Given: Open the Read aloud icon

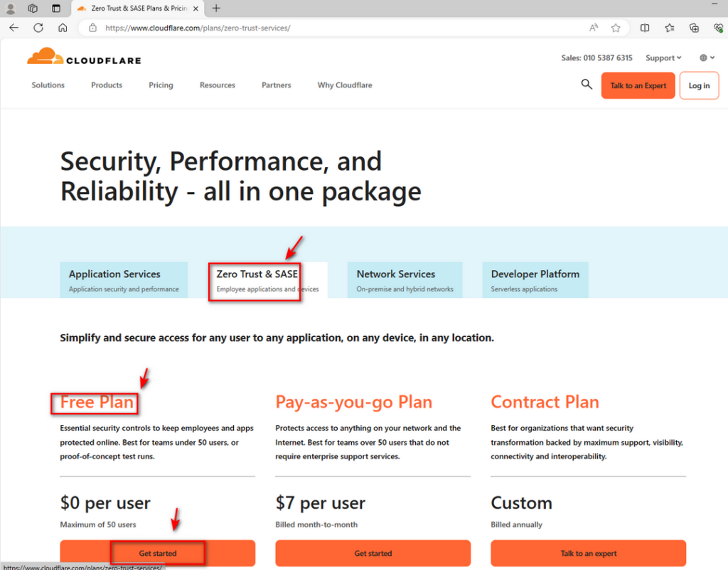Looking at the screenshot, I should click(x=594, y=28).
